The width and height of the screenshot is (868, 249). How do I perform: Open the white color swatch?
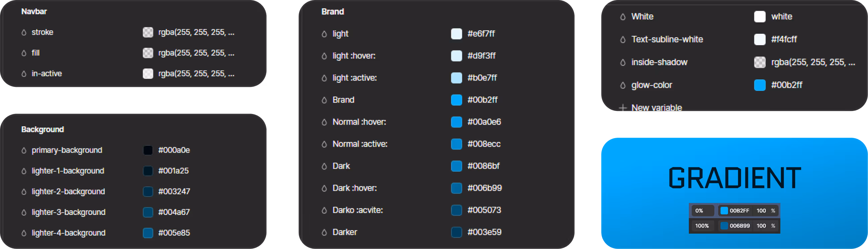pyautogui.click(x=759, y=16)
